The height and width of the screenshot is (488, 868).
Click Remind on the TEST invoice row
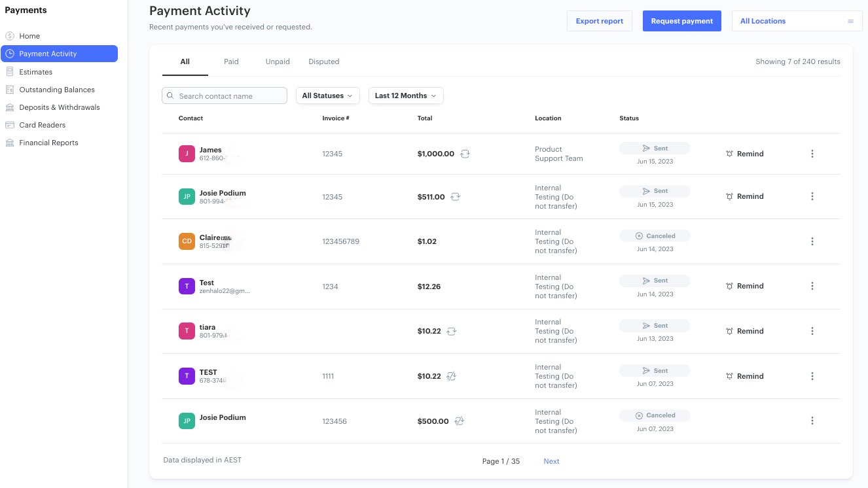click(x=744, y=376)
